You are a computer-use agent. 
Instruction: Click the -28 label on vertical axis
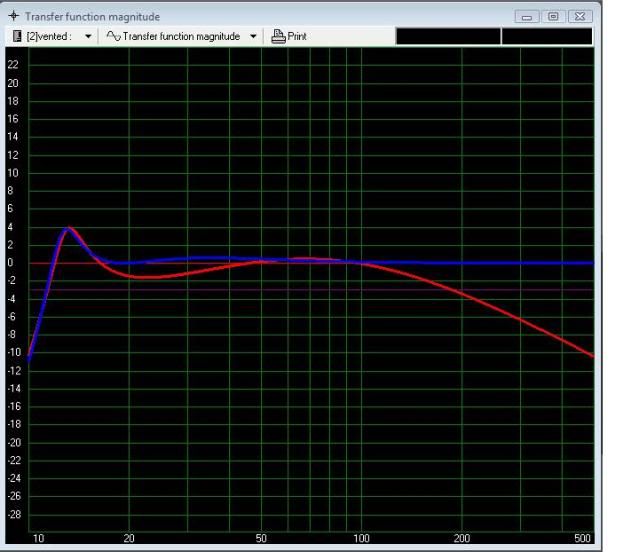(x=14, y=514)
